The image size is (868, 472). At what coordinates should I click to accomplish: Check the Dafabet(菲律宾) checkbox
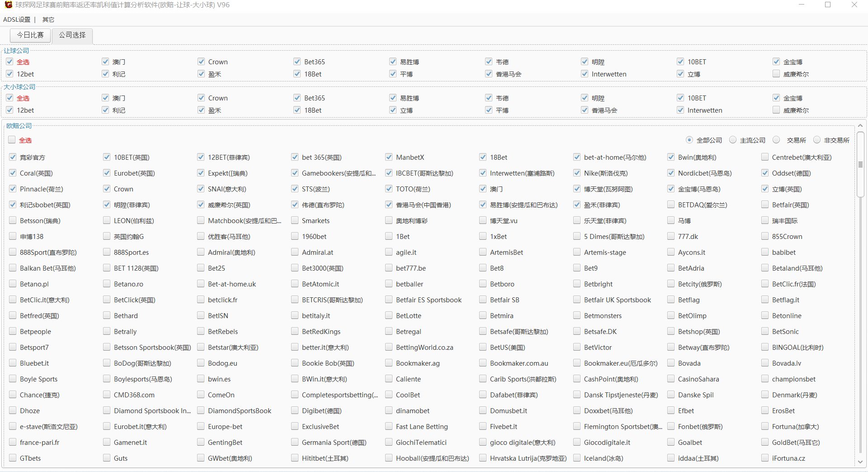(x=483, y=395)
